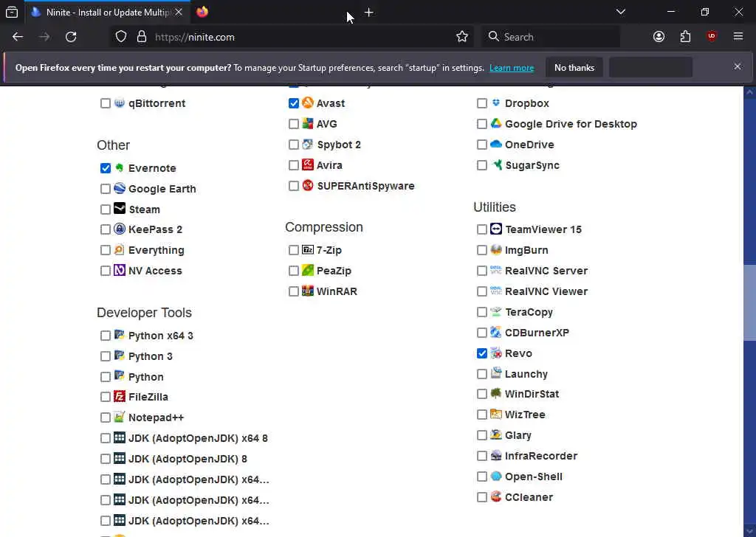This screenshot has height=537, width=756.
Task: Click the OneDrive cloud icon
Action: pyautogui.click(x=496, y=144)
